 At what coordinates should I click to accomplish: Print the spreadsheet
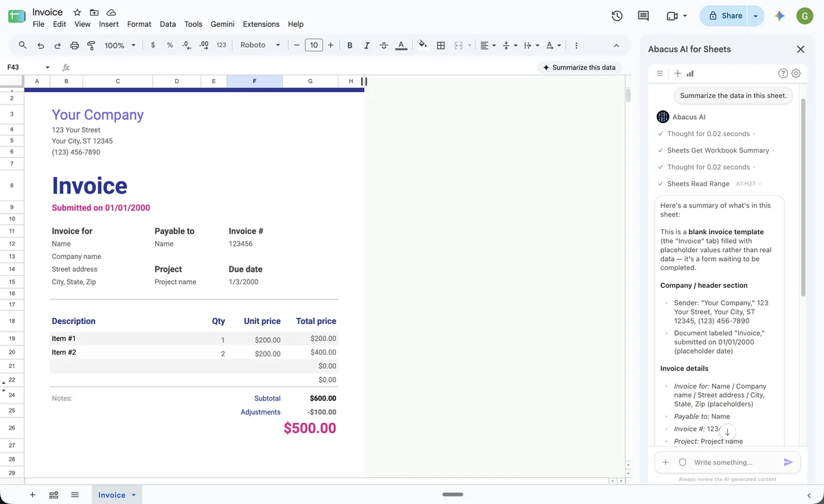click(x=75, y=45)
